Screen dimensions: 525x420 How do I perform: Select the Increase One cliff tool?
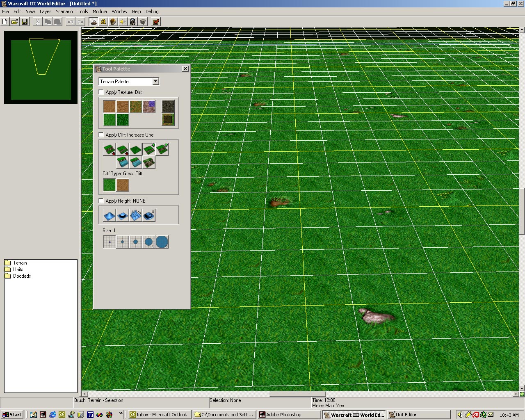point(149,149)
